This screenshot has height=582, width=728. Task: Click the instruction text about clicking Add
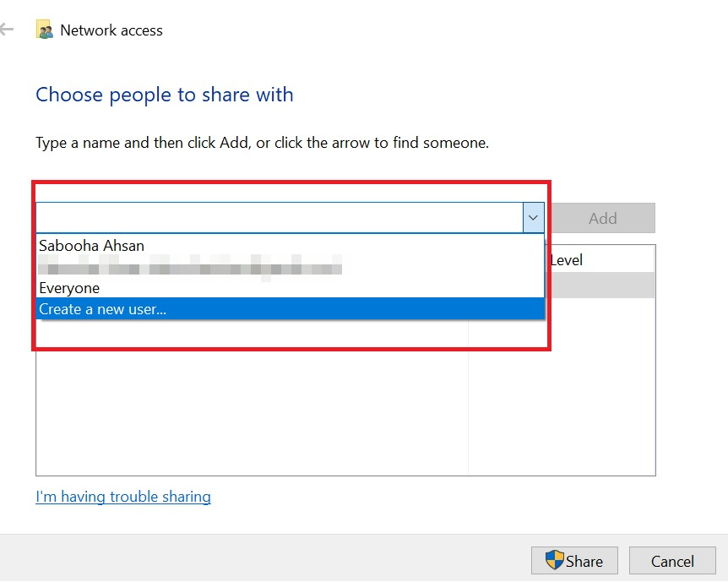click(262, 142)
